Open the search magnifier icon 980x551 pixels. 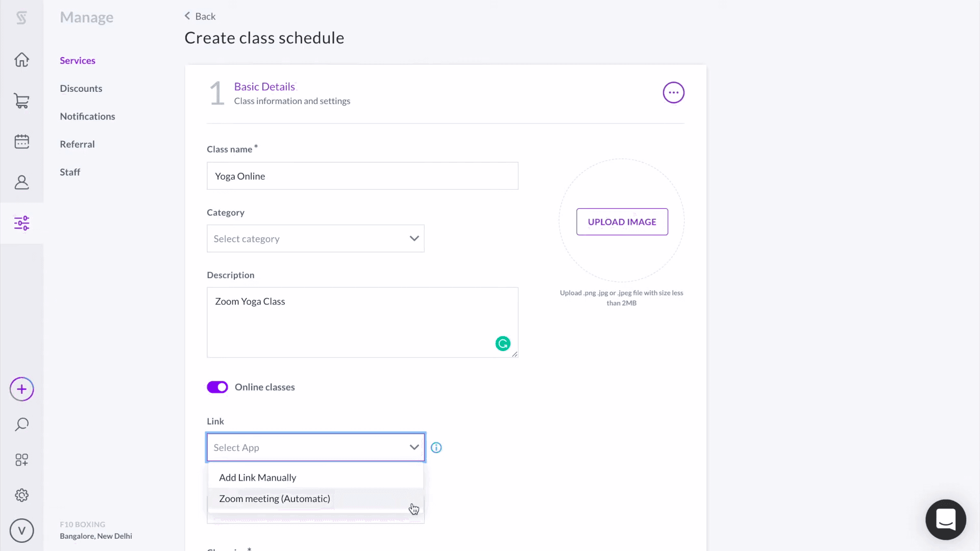pyautogui.click(x=21, y=424)
